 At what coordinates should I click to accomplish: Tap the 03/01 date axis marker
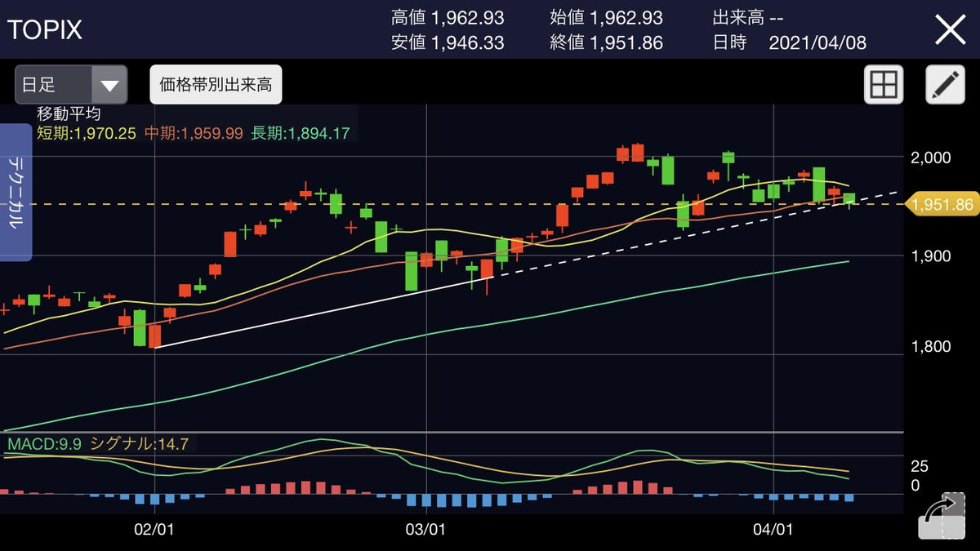tap(426, 530)
